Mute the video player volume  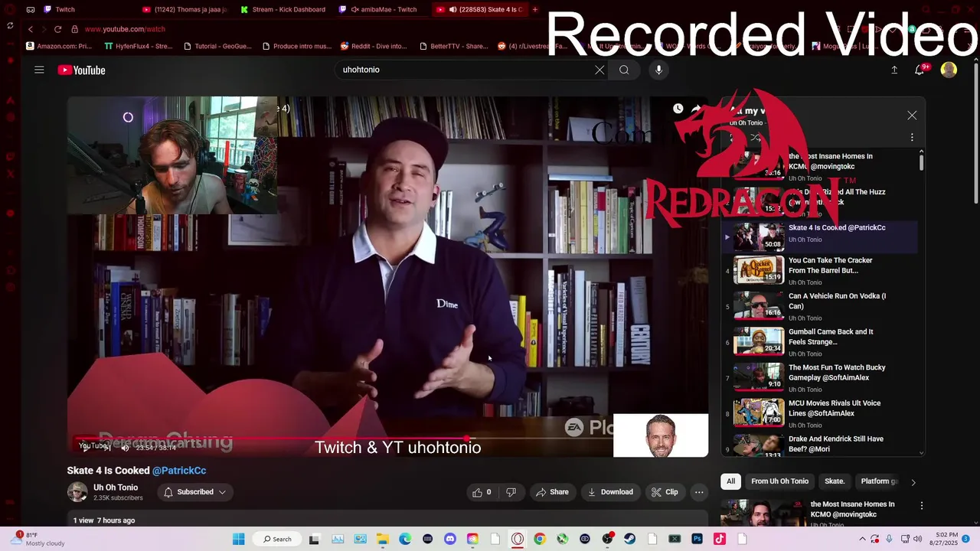126,448
